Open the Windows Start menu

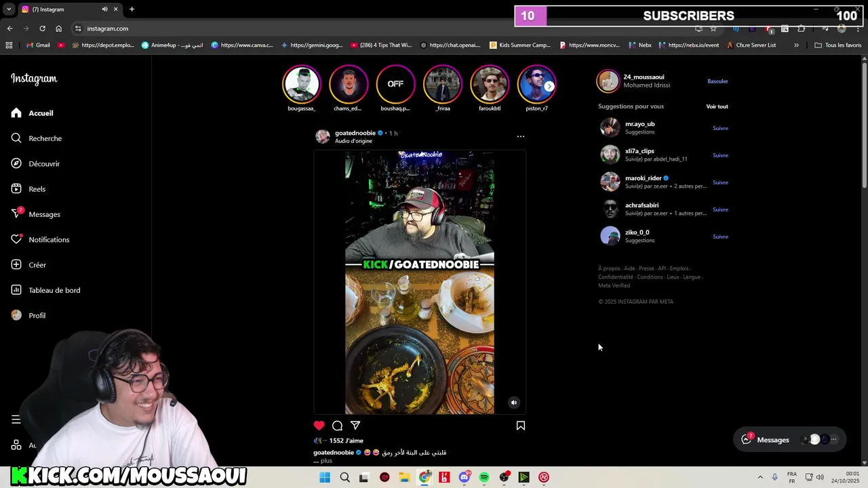point(325,477)
